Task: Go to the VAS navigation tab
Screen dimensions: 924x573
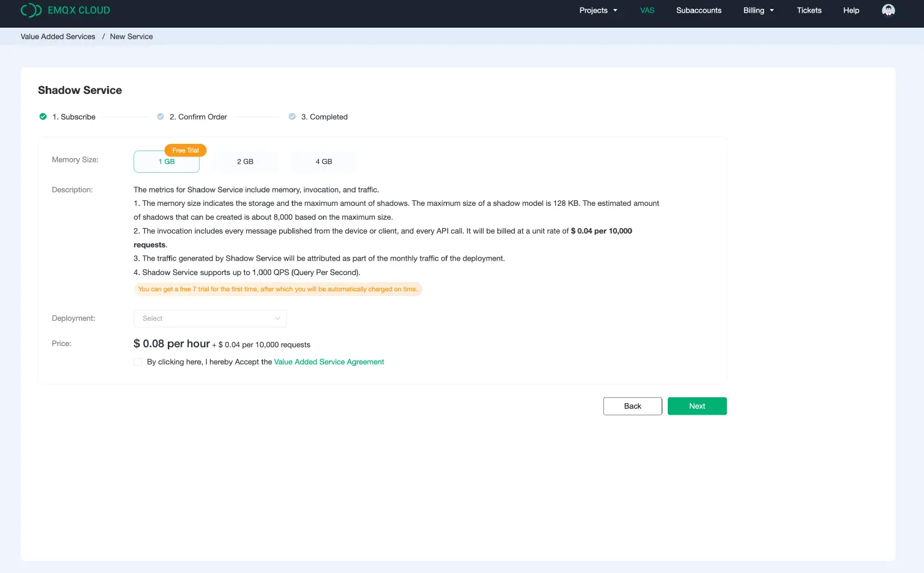Action: (647, 10)
